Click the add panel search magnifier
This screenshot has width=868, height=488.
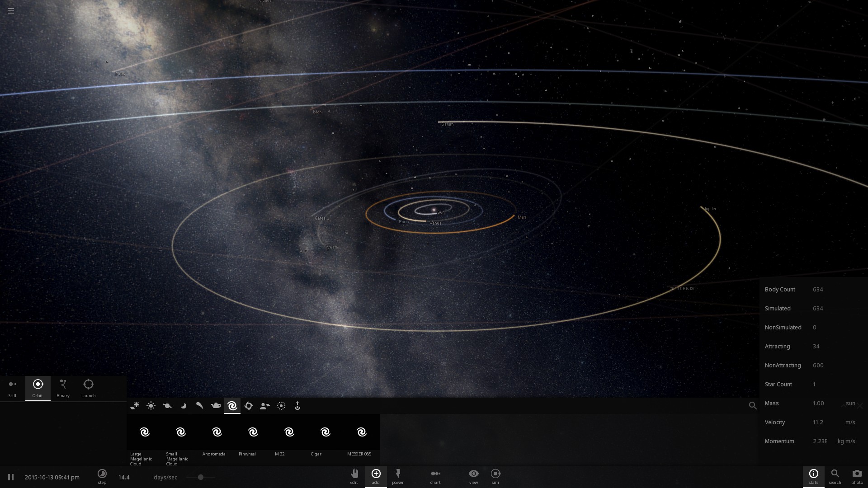[x=753, y=406]
